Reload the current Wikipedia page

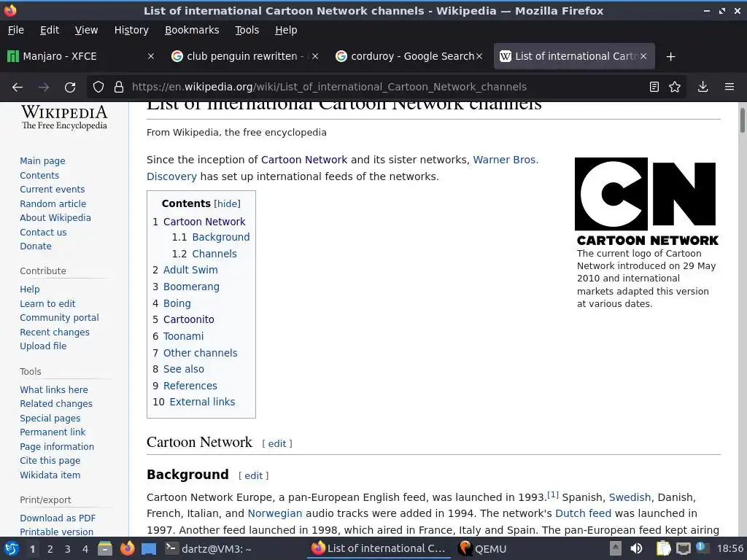70,87
